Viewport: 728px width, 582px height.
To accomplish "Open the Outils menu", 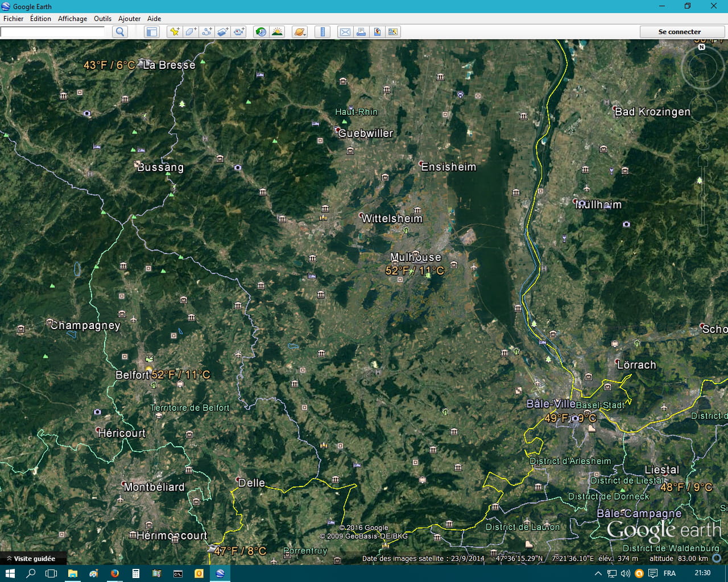I will pos(102,18).
